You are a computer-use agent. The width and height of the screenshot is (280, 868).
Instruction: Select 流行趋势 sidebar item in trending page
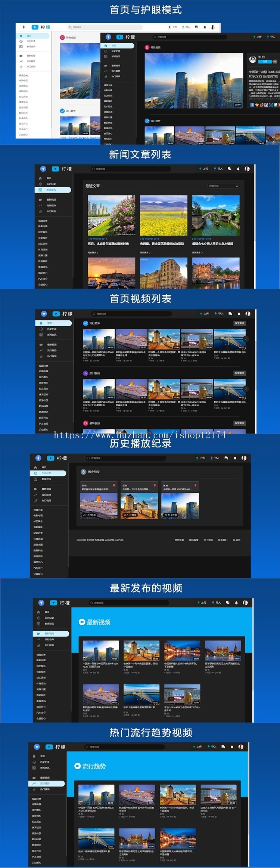pyautogui.click(x=47, y=784)
